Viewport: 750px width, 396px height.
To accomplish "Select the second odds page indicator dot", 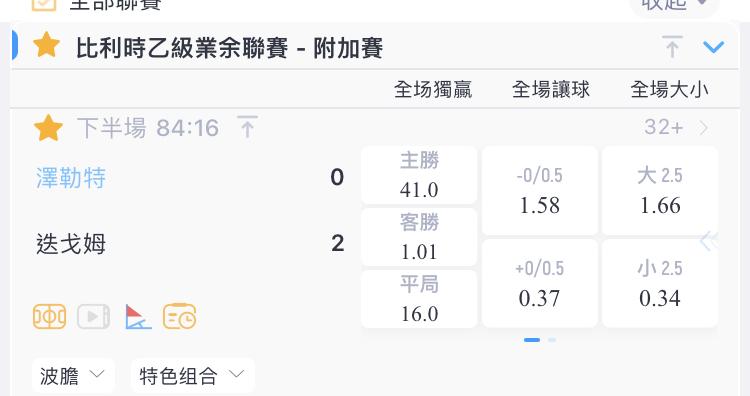I will pos(552,340).
